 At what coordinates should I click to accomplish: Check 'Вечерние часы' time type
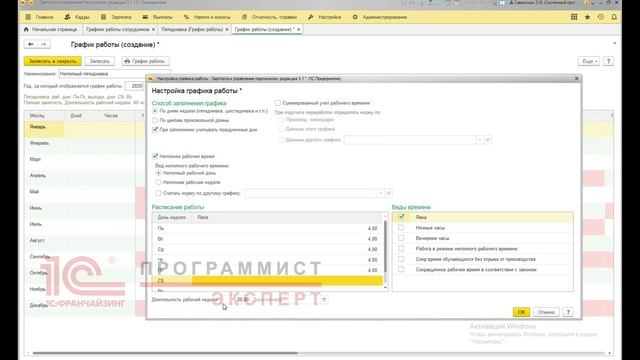401,238
